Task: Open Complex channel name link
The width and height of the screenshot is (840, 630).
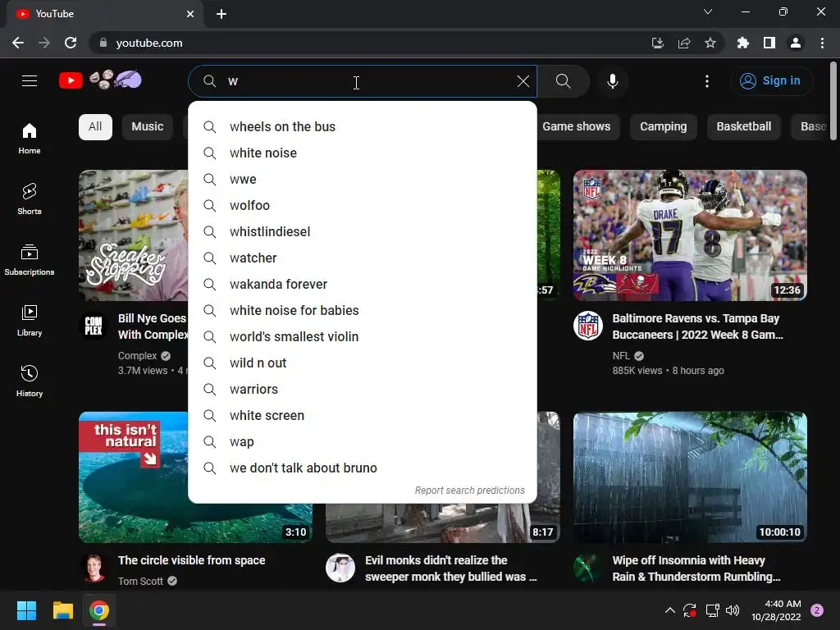Action: [138, 356]
